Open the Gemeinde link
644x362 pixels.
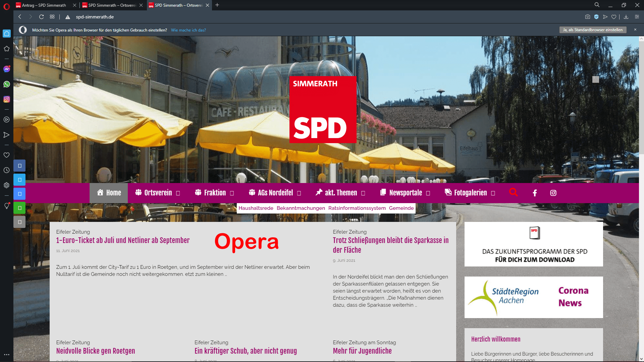[x=401, y=208]
